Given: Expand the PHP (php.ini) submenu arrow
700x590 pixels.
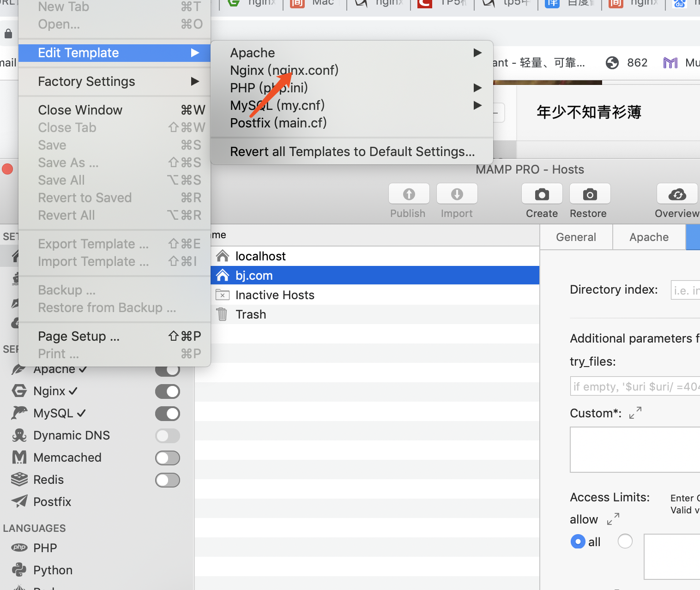Looking at the screenshot, I should click(478, 88).
